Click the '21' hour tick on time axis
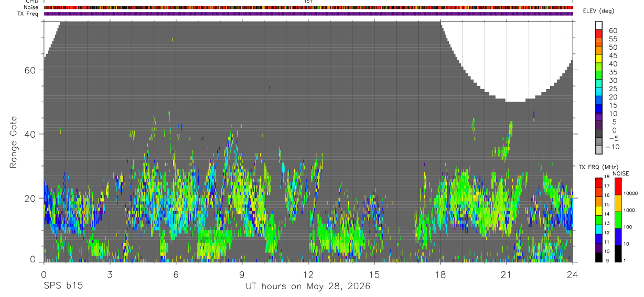Viewport: 644px width, 297px height. click(x=506, y=274)
